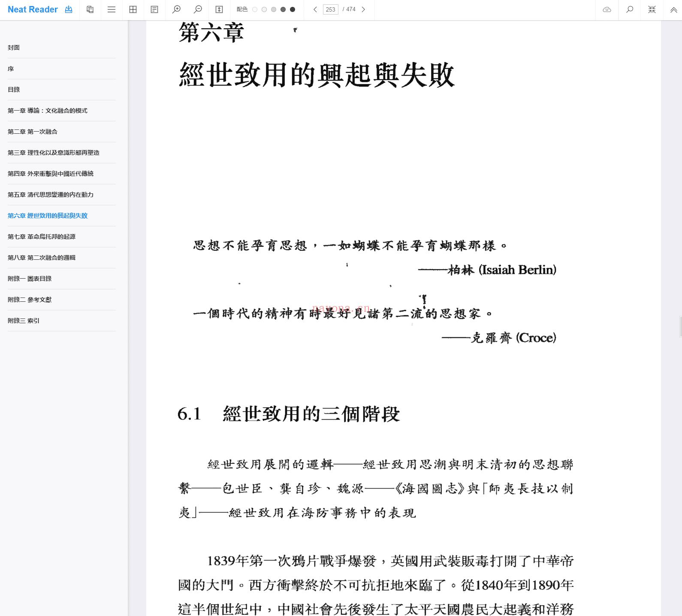Go to the next page arrow
This screenshot has width=682, height=616.
tap(363, 9)
